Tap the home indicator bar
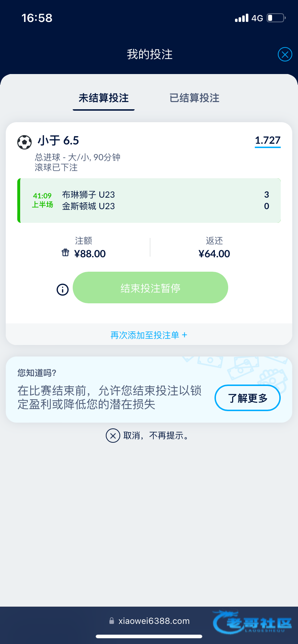 click(x=149, y=636)
